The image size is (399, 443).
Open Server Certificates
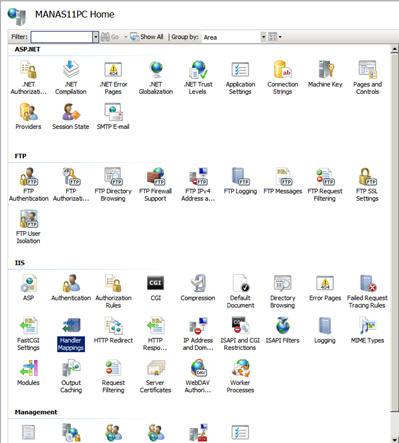click(155, 376)
